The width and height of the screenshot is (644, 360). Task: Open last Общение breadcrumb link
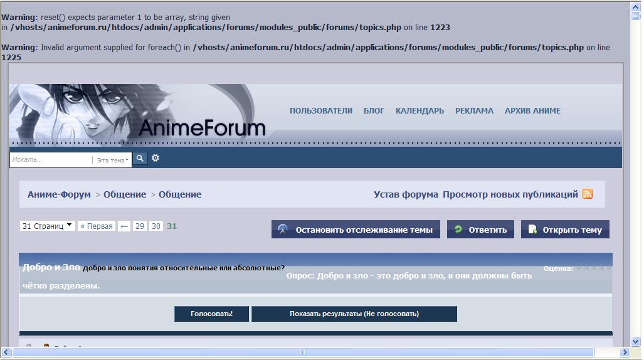click(180, 194)
